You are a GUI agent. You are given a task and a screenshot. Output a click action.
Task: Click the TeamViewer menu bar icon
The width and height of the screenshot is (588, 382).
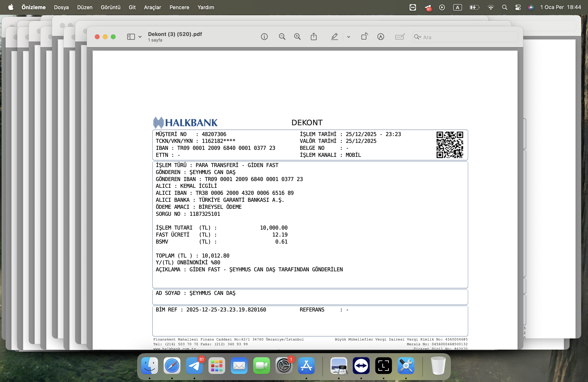coord(413,7)
